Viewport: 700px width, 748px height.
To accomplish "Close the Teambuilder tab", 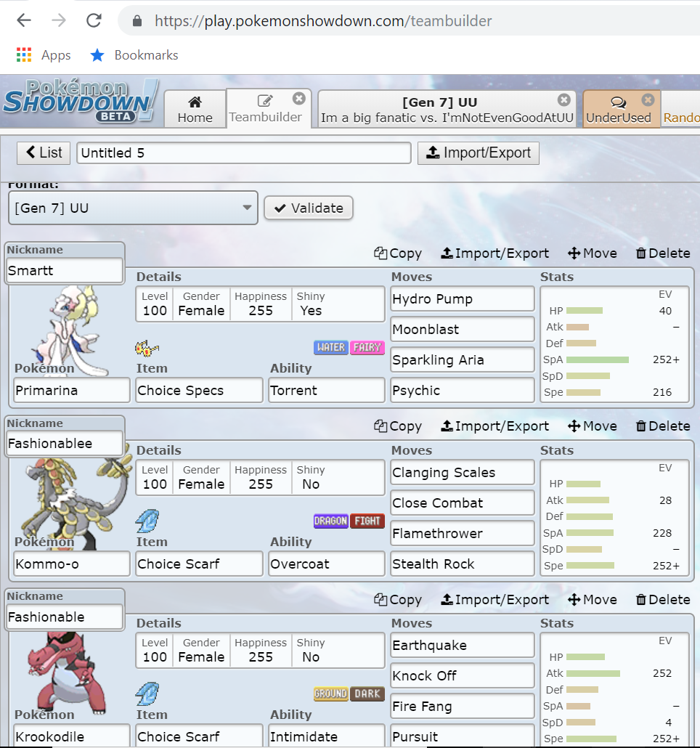I will click(299, 98).
